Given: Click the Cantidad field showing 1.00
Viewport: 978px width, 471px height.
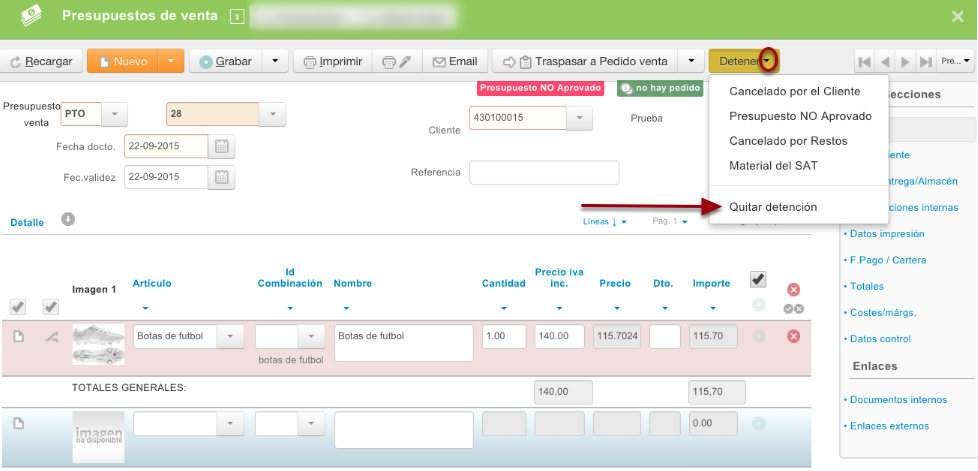Looking at the screenshot, I should click(504, 336).
